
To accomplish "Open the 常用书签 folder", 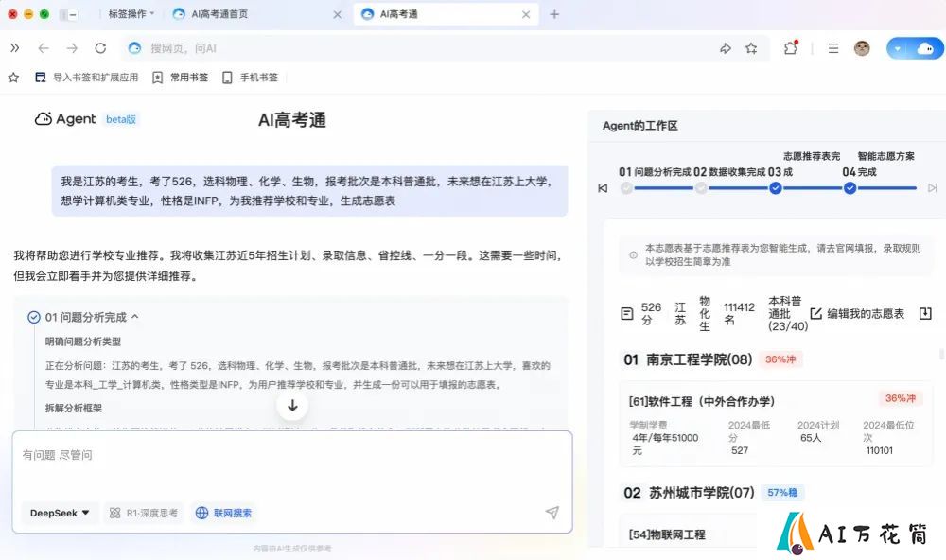I will coord(181,78).
